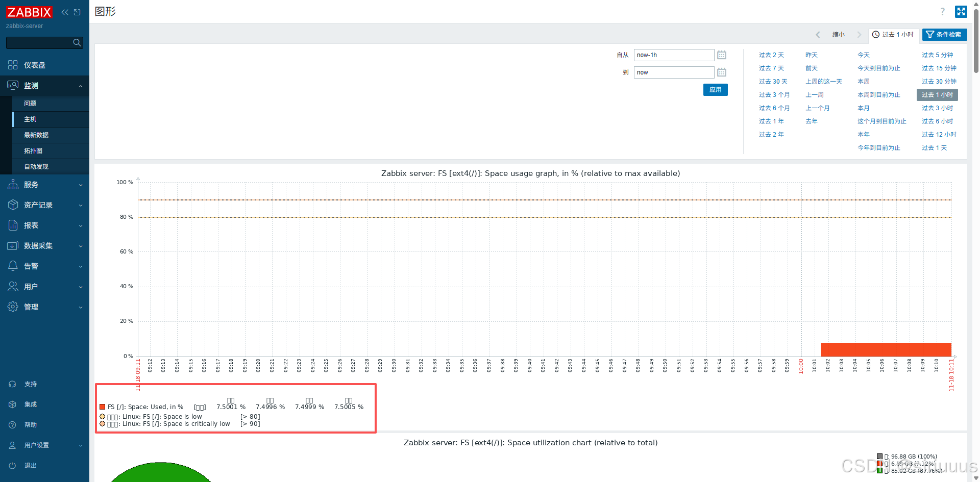Open calendar picker for 自从 field
This screenshot has height=482, width=980.
(722, 55)
